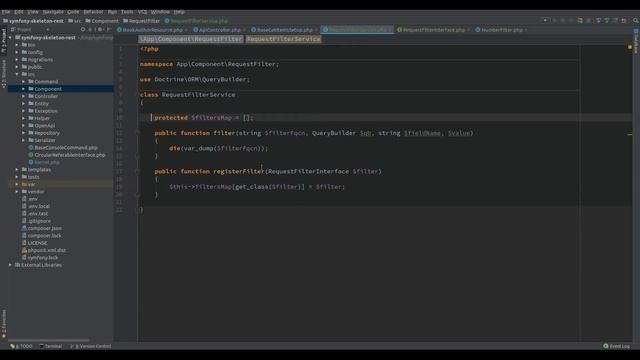Click the undo/revert toolbar icon
Viewport: 640px width, 360px height.
624,20
